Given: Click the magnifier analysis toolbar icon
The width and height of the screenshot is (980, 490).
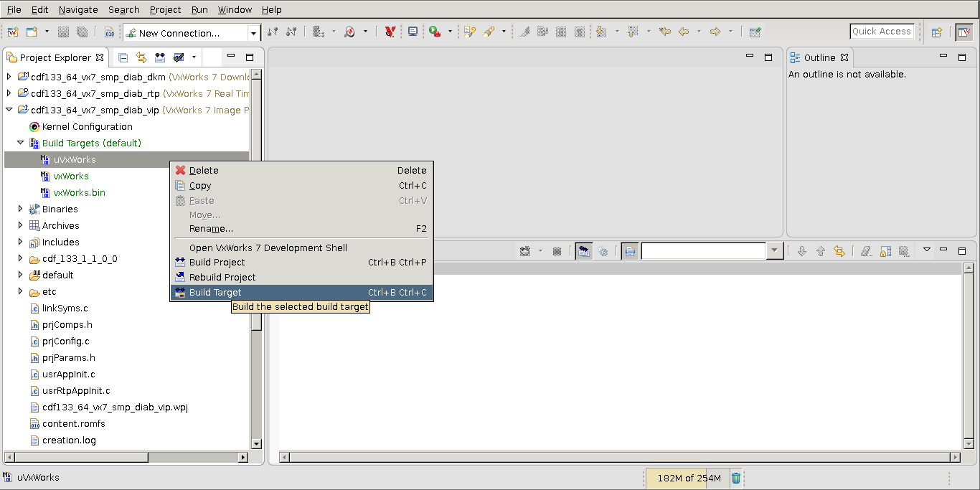Looking at the screenshot, I should click(349, 32).
